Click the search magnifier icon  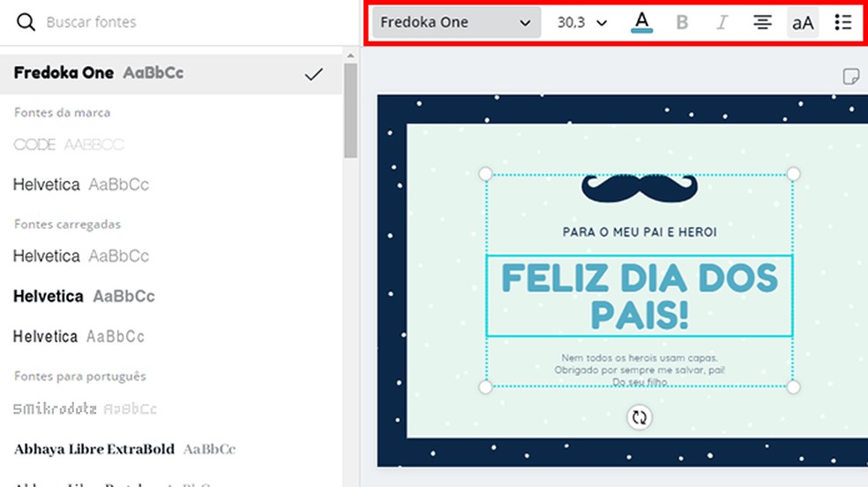(x=26, y=22)
